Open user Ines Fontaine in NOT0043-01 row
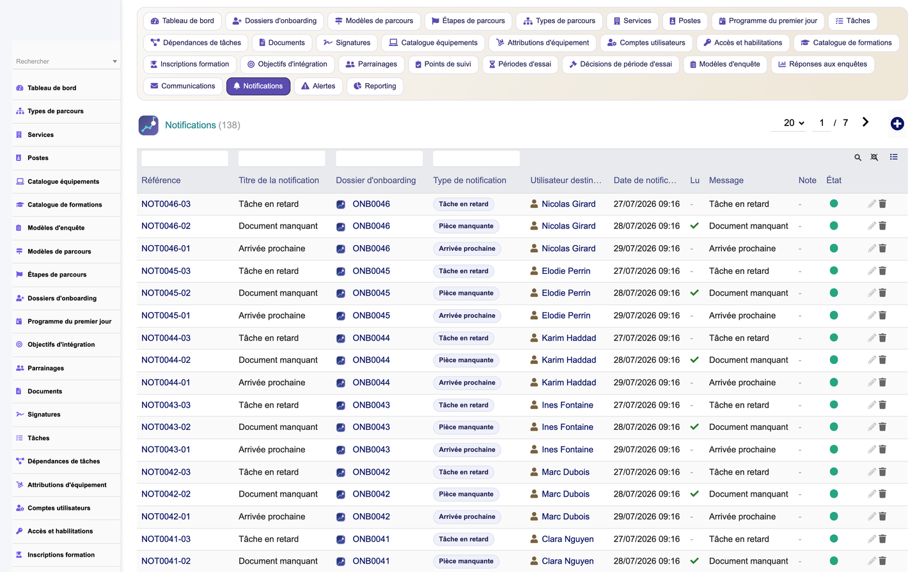The image size is (924, 572). coord(567,450)
